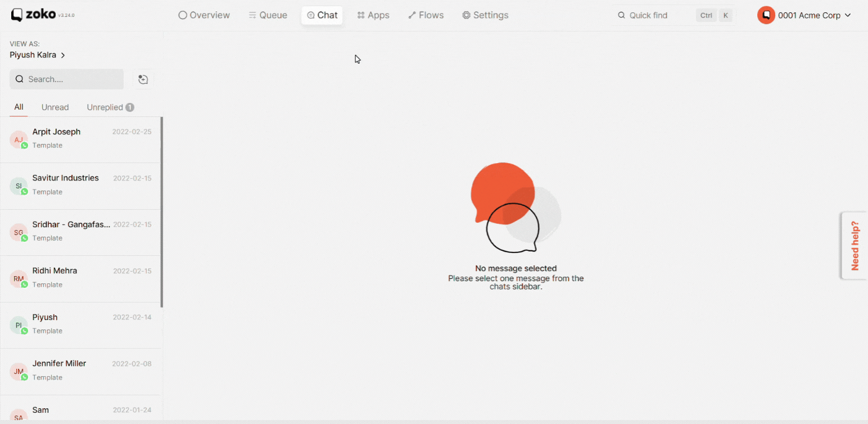Go to Apps section
Image resolution: width=868 pixels, height=424 pixels.
[373, 15]
